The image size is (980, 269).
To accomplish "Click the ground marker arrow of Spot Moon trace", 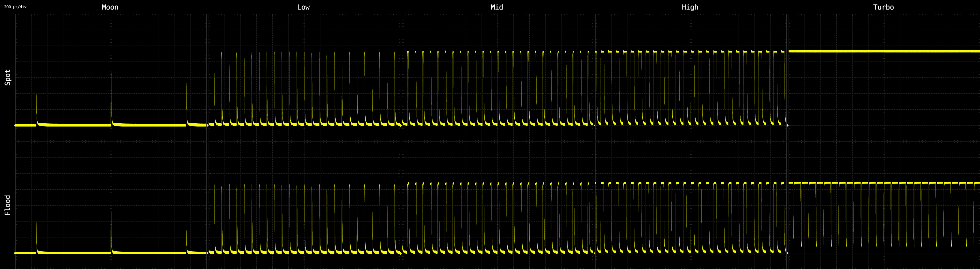I will (14, 125).
